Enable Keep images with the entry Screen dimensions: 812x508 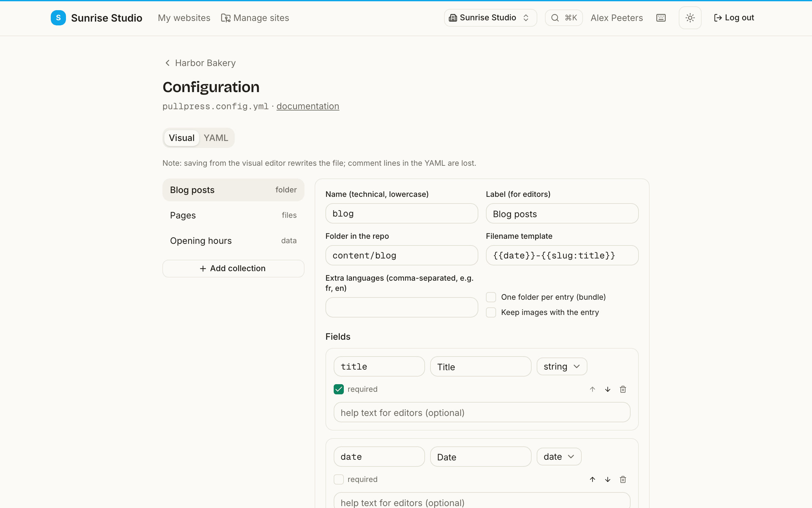coord(491,312)
